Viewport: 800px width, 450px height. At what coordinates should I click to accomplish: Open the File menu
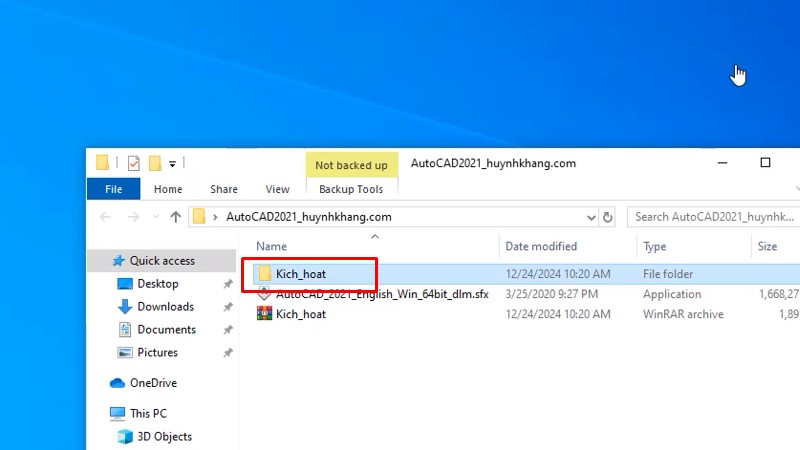[114, 189]
